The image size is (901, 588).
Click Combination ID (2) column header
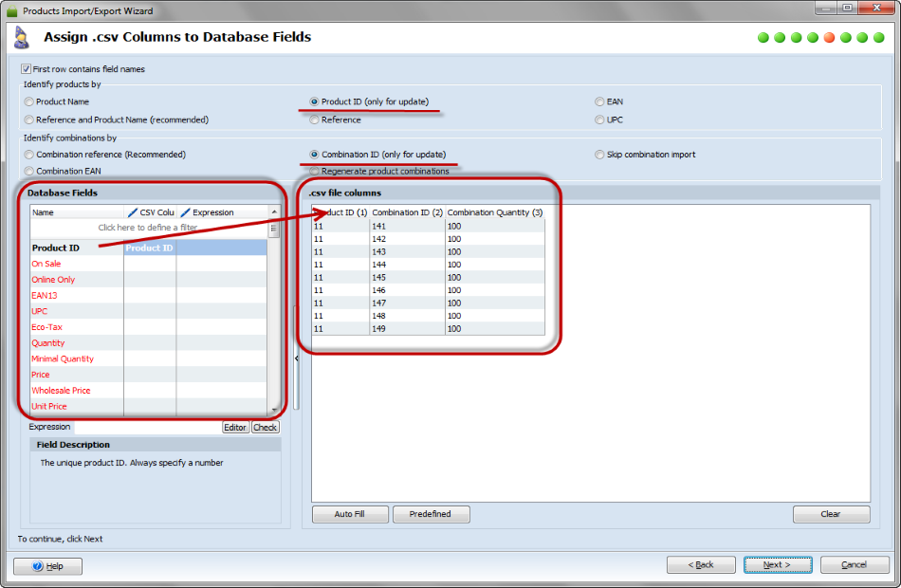(x=407, y=212)
